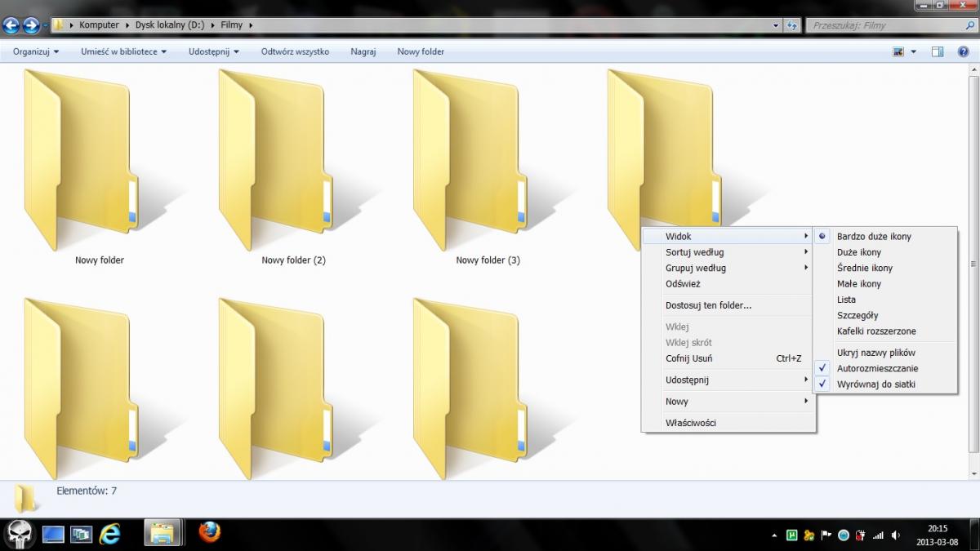Click Windows Explorer taskbar icon
The width and height of the screenshot is (980, 551).
click(162, 534)
